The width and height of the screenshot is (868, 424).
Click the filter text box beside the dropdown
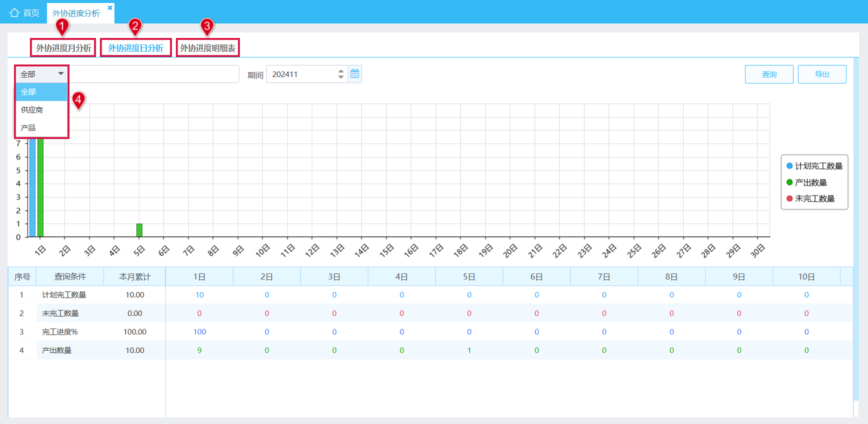coord(154,74)
